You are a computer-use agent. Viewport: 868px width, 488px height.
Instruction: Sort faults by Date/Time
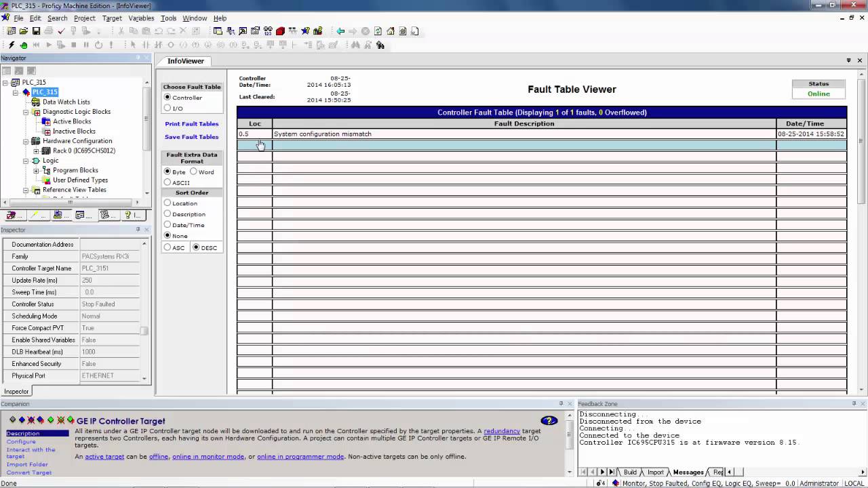167,224
